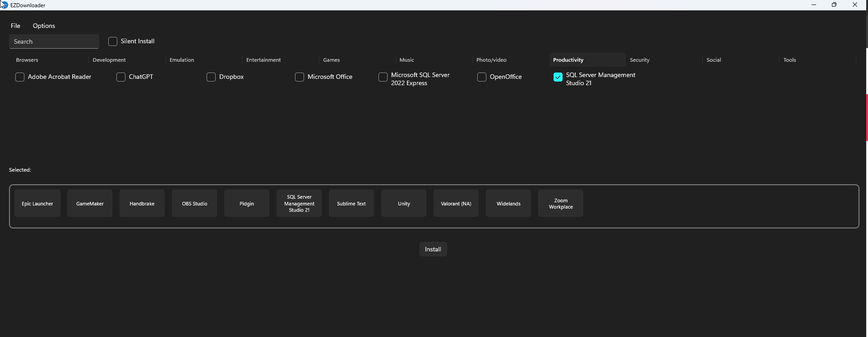The image size is (868, 337).
Task: Switch to the Development tab
Action: [x=127, y=60]
